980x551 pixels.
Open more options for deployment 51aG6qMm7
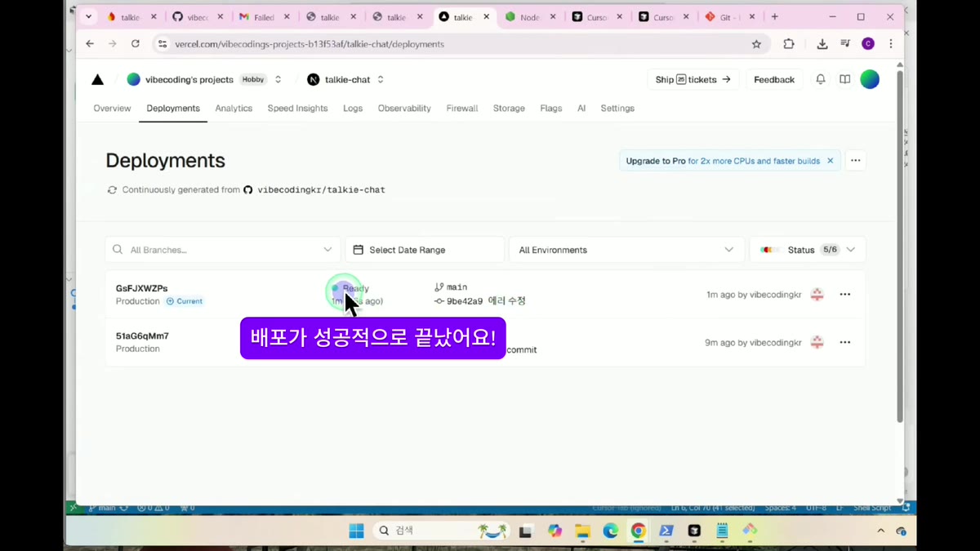845,342
